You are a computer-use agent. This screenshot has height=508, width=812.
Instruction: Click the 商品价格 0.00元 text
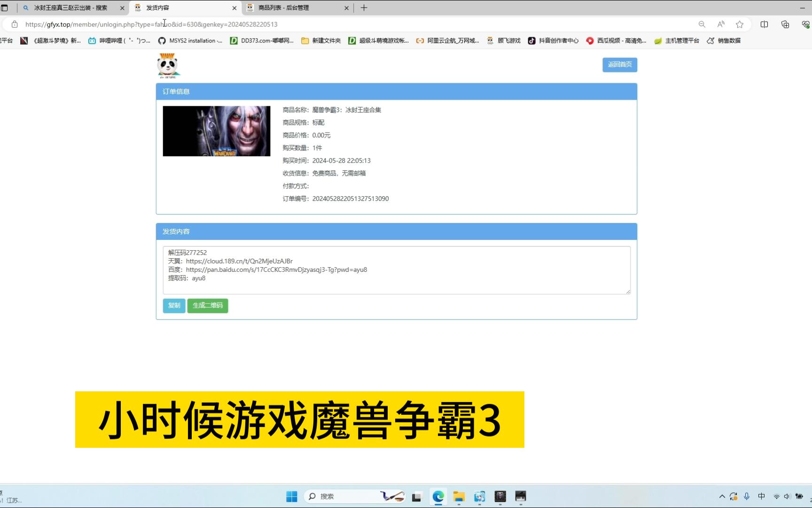[x=306, y=135]
